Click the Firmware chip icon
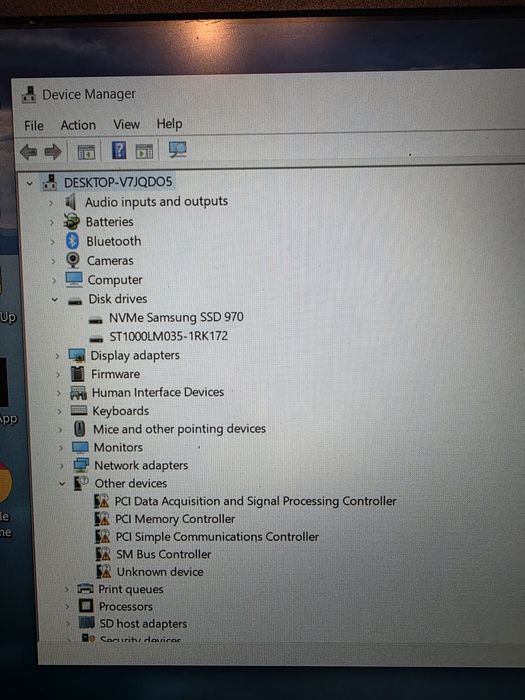Viewport: 525px width, 700px height. [78, 374]
